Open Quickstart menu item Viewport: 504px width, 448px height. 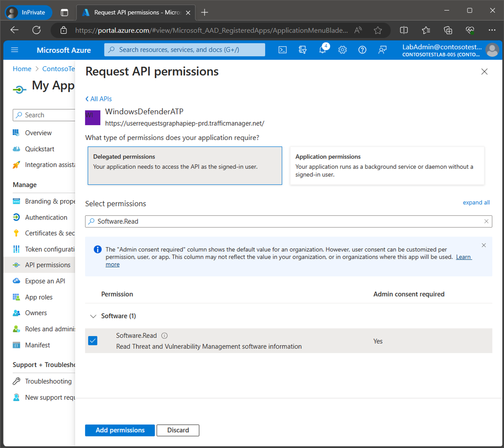coord(40,149)
